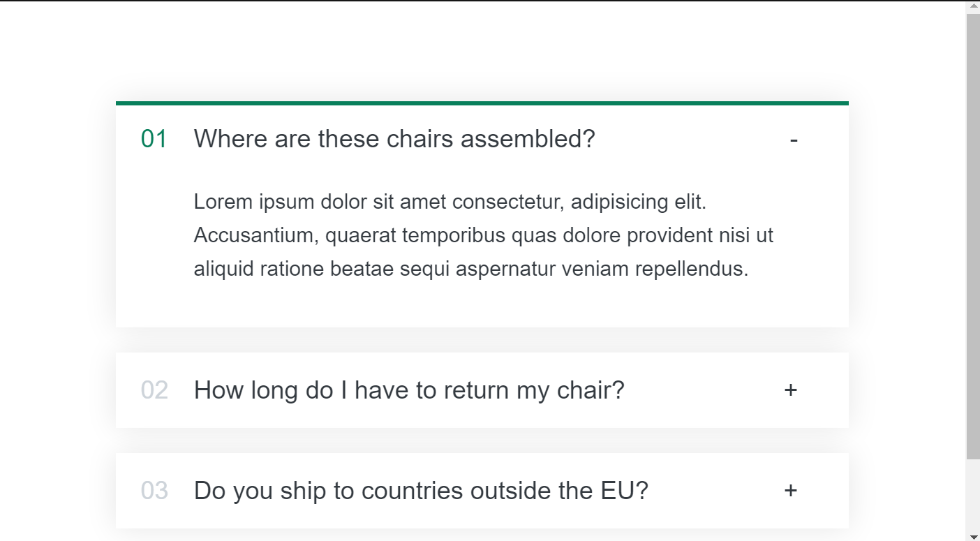This screenshot has height=541, width=980.
Task: Click green top border of open item
Action: [x=482, y=103]
